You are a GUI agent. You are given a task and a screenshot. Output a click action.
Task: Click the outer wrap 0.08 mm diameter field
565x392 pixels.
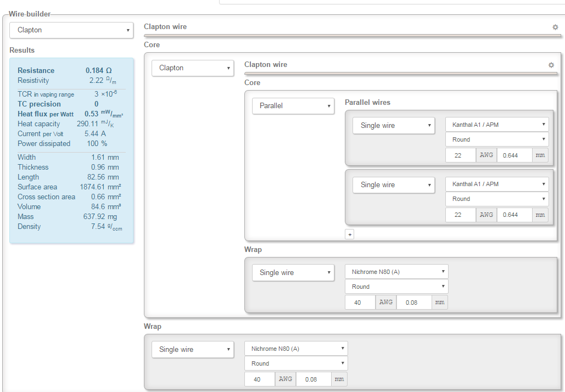314,379
